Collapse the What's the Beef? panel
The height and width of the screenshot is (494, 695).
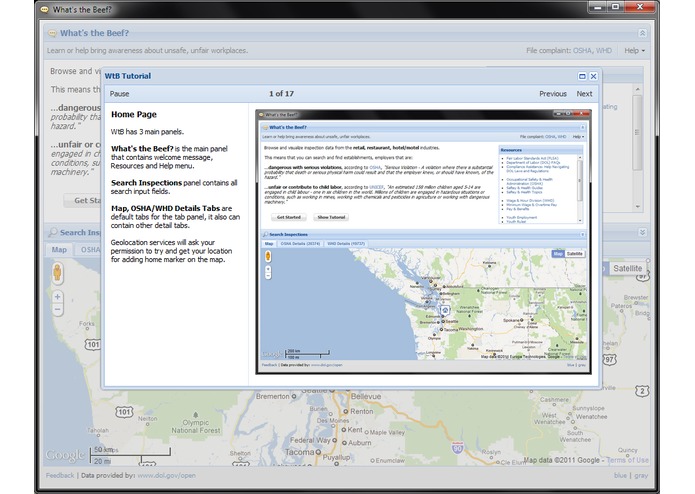pyautogui.click(x=642, y=33)
